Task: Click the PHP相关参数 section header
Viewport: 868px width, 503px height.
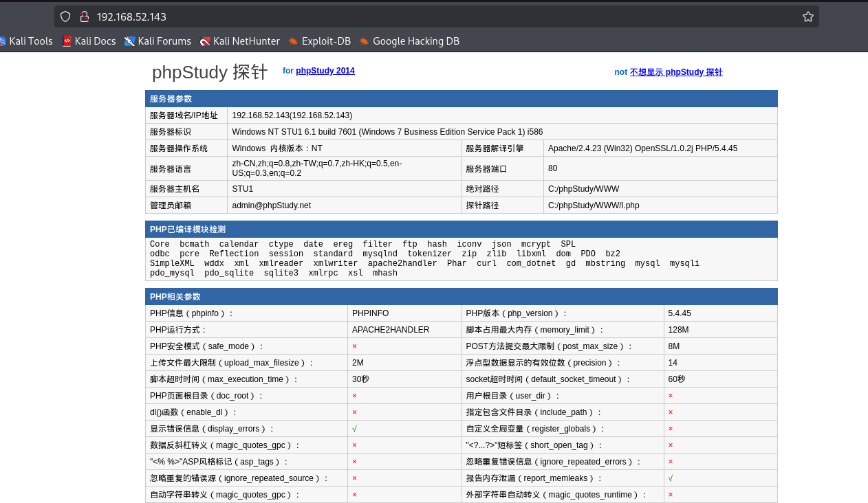Action: 175,297
